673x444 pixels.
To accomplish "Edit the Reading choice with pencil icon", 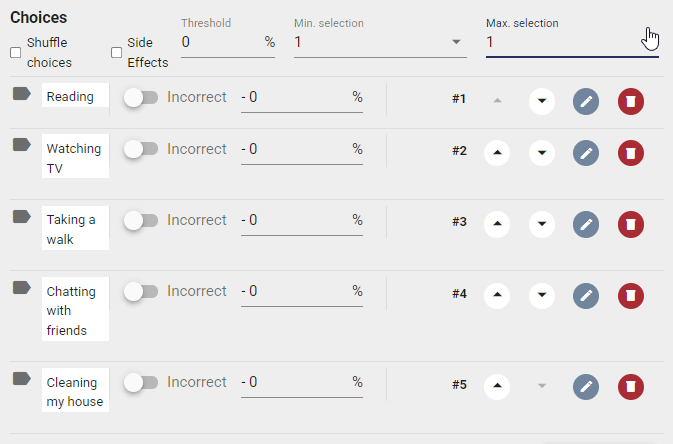I will (586, 101).
